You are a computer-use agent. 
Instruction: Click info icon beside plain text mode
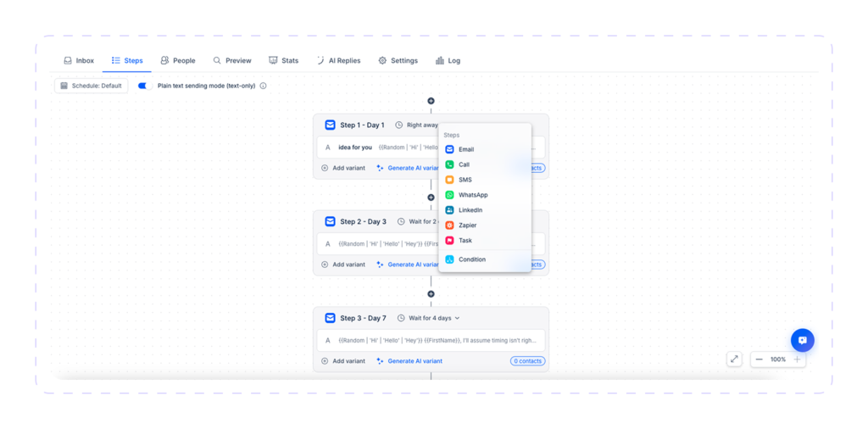click(264, 86)
